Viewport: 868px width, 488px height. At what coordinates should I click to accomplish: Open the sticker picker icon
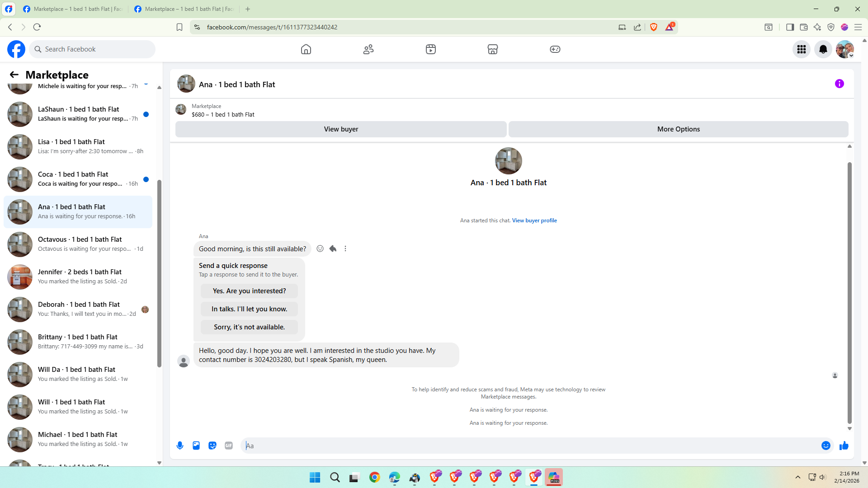coord(212,446)
